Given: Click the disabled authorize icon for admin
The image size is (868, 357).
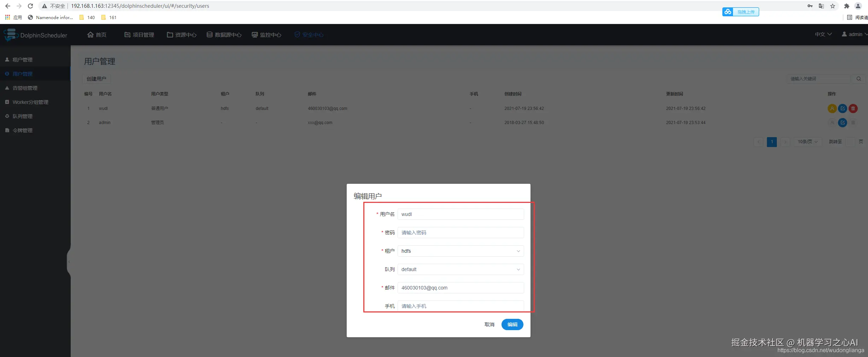Looking at the screenshot, I should click(832, 123).
